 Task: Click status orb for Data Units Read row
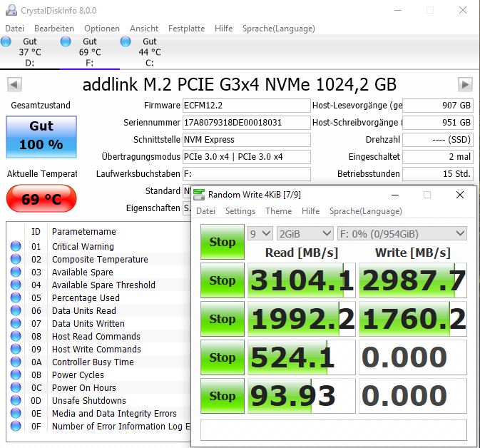[x=16, y=310]
